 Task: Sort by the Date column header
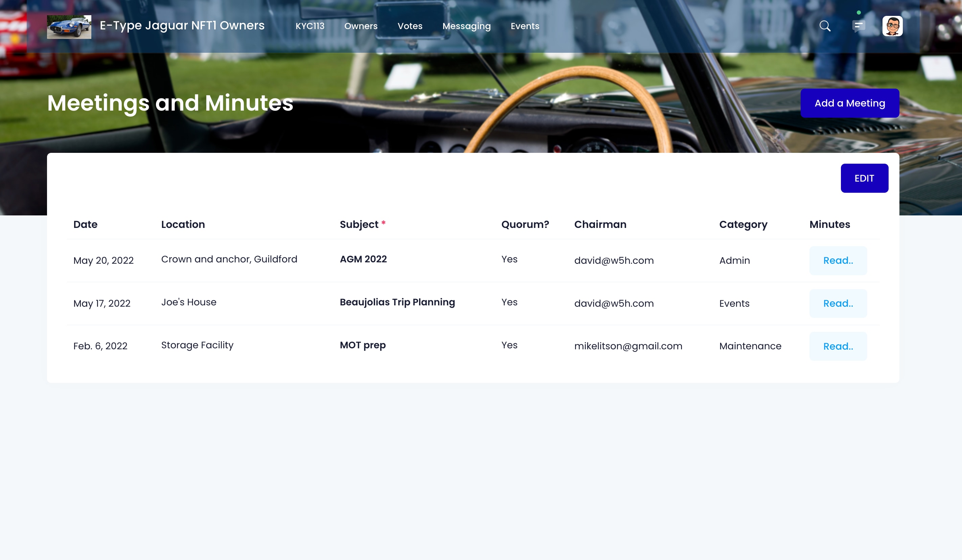pyautogui.click(x=85, y=225)
